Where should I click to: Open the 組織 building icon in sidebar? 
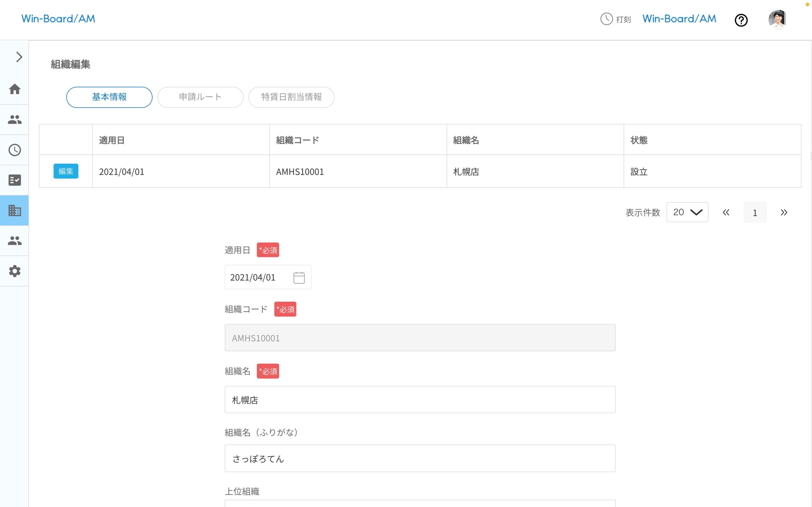coord(14,210)
